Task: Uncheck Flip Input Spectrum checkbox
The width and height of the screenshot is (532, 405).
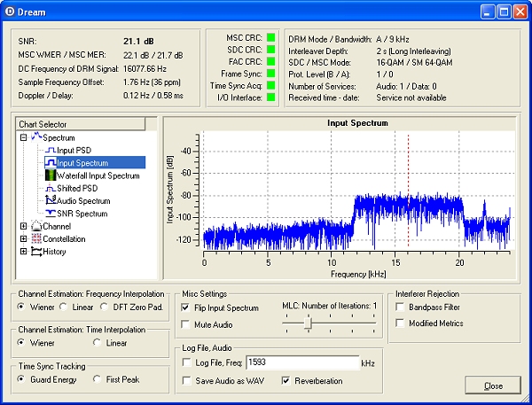Action: click(185, 308)
